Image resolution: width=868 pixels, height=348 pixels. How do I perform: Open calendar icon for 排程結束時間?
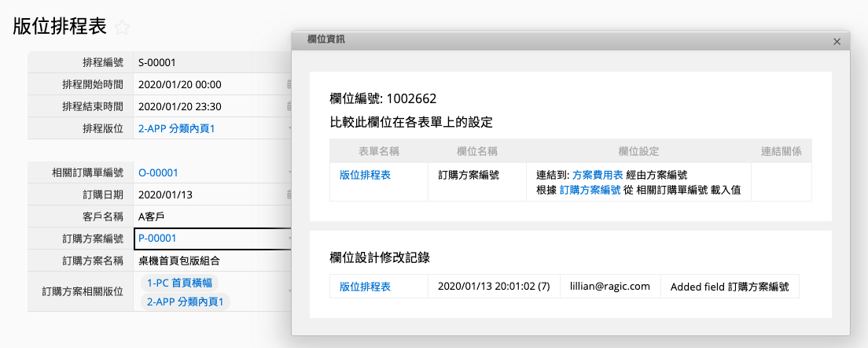tap(289, 106)
